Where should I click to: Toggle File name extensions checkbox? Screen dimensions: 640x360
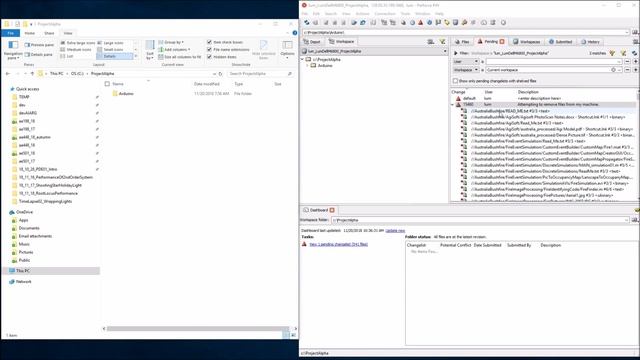click(209, 50)
